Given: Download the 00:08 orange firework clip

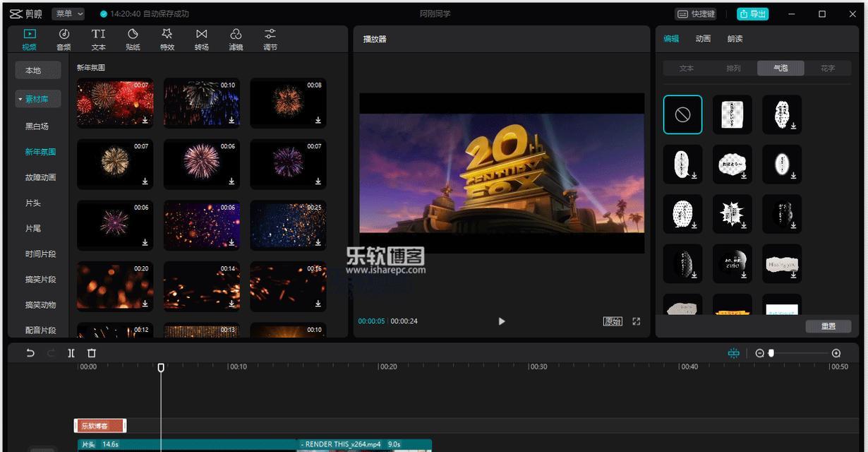Looking at the screenshot, I should coord(318,120).
